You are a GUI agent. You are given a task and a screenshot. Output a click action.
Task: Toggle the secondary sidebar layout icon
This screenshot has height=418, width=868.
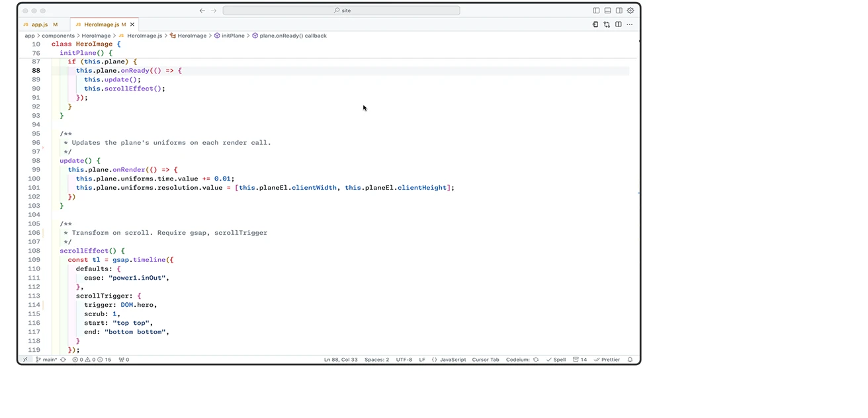(x=619, y=11)
